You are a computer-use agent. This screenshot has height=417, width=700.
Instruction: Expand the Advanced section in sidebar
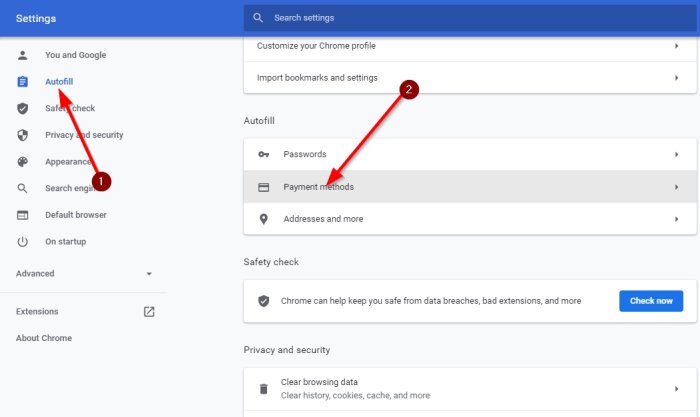click(x=149, y=274)
